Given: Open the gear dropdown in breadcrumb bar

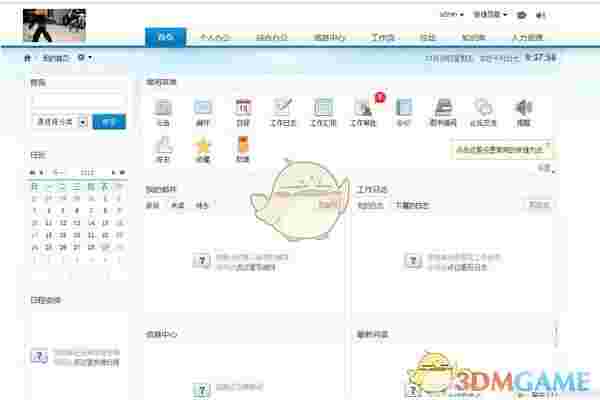Looking at the screenshot, I should click(85, 57).
